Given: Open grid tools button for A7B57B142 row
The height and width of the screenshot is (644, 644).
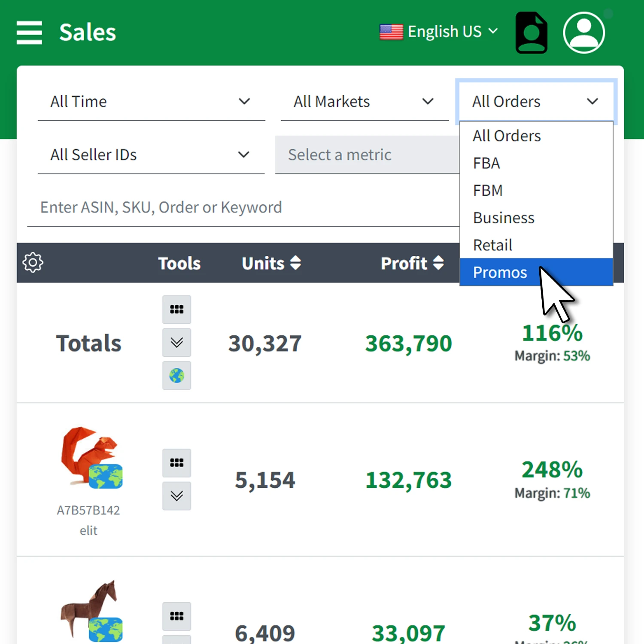Looking at the screenshot, I should (176, 463).
